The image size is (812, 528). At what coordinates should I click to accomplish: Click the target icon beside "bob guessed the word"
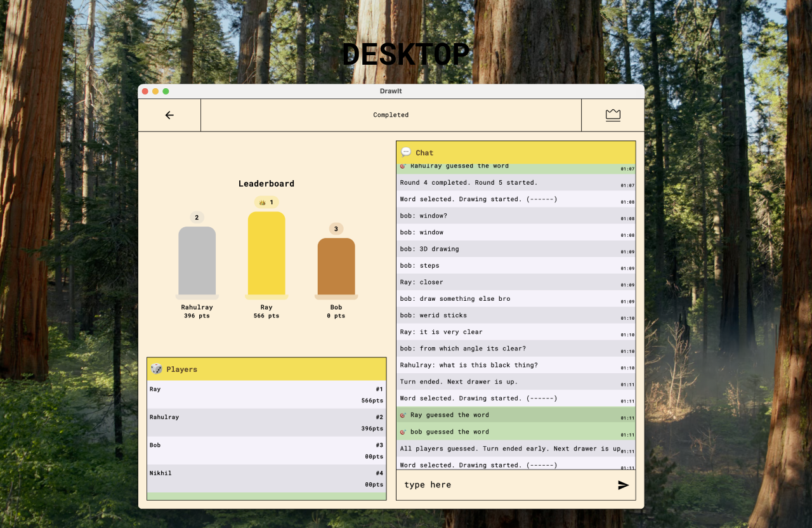pyautogui.click(x=403, y=432)
